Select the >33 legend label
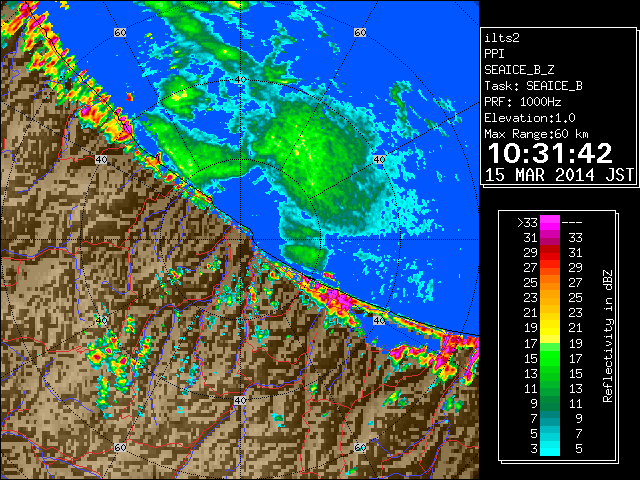Image resolution: width=640 pixels, height=480 pixels. pyautogui.click(x=527, y=223)
